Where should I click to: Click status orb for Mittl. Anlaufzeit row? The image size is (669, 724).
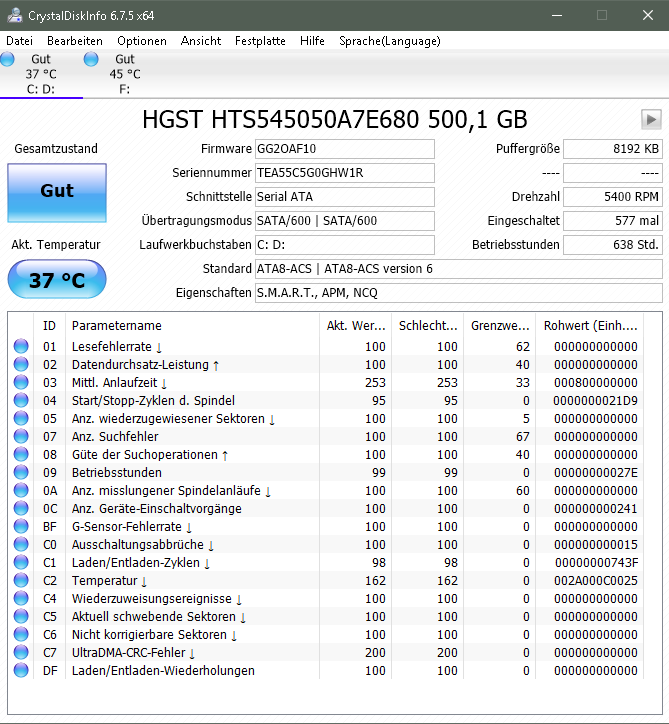tap(21, 382)
